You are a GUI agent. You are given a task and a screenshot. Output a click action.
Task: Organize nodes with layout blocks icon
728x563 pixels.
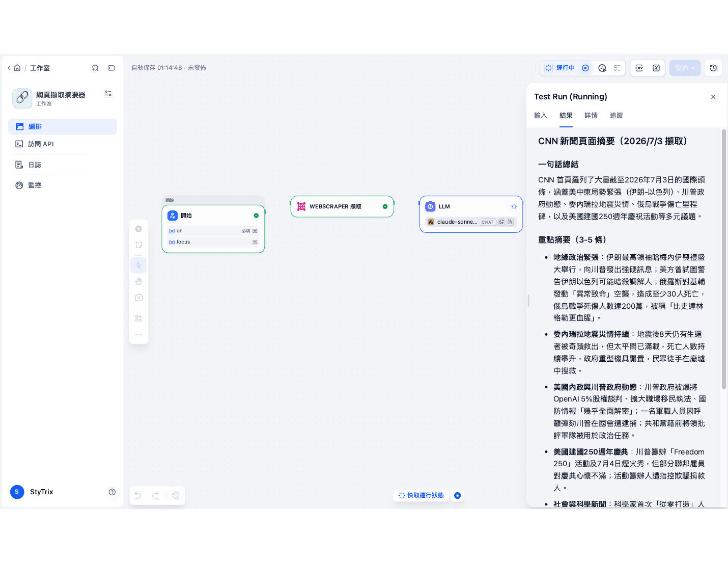pos(138,318)
